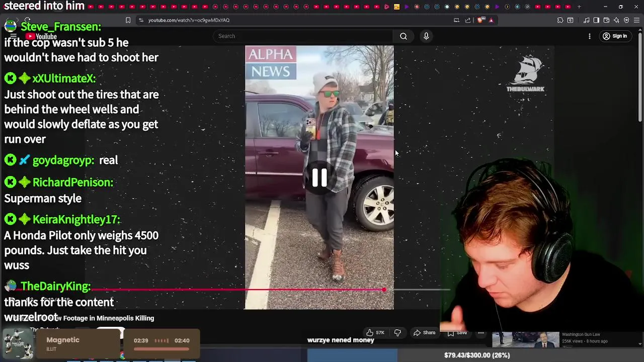Open the Leo AI sparkle icon
This screenshot has width=644, height=362.
pos(616,20)
